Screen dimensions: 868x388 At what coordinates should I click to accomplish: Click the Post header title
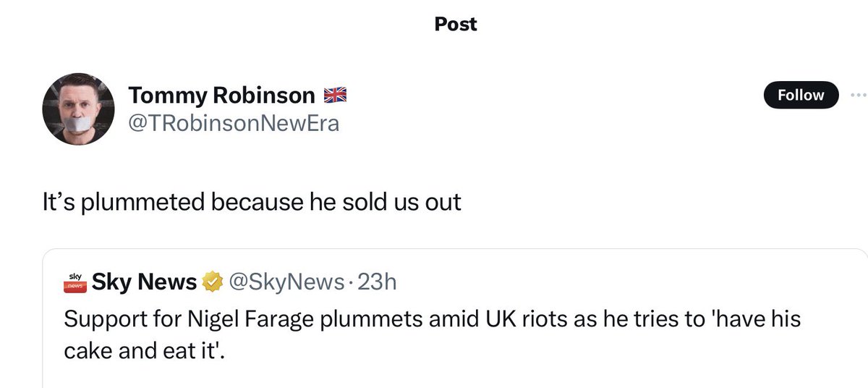click(456, 25)
